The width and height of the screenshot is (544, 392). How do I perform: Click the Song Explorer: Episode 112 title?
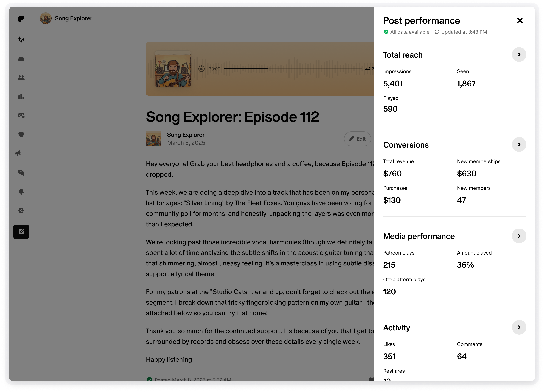[x=232, y=117]
